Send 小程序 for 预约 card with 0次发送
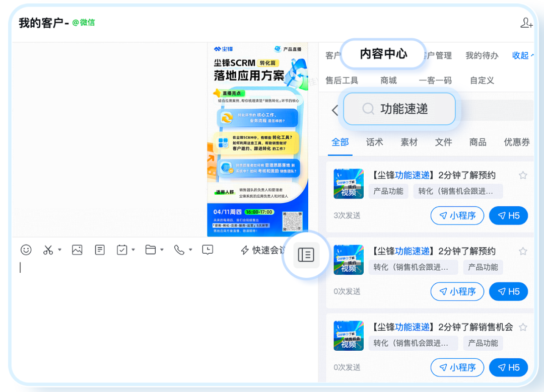The image size is (544, 392). tap(457, 291)
